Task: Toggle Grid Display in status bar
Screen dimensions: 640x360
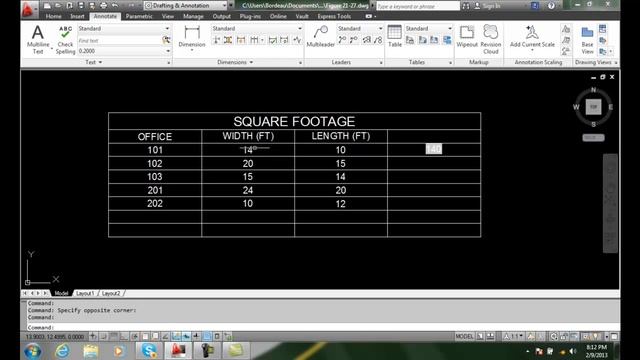Action: [x=114, y=336]
